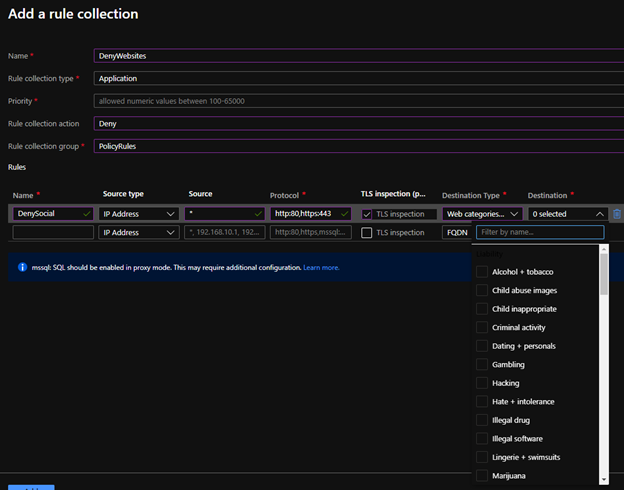Open Source type dropdown for DenySocial
The height and width of the screenshot is (490, 624).
(x=138, y=214)
